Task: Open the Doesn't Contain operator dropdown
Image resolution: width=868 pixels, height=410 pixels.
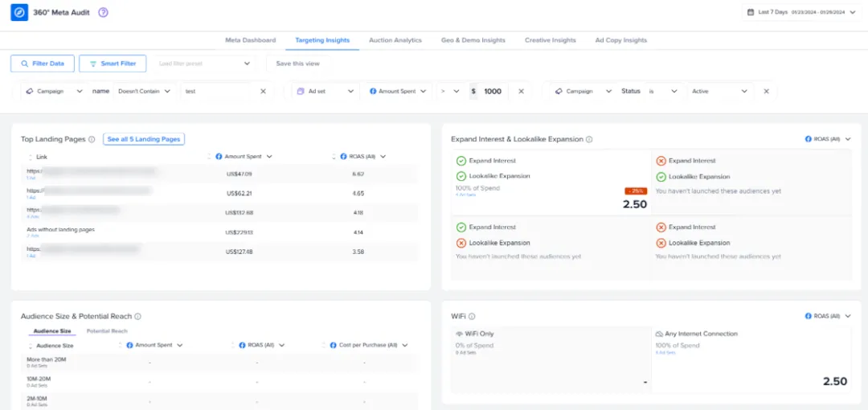Action: (x=145, y=92)
